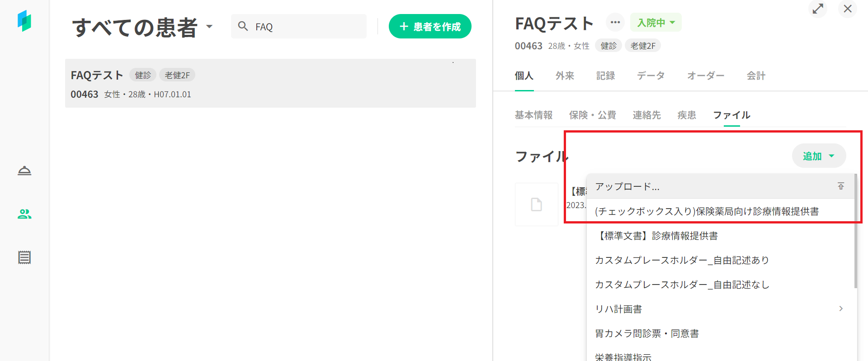The image size is (868, 361).
Task: Open the three-dot patient options menu
Action: [615, 22]
